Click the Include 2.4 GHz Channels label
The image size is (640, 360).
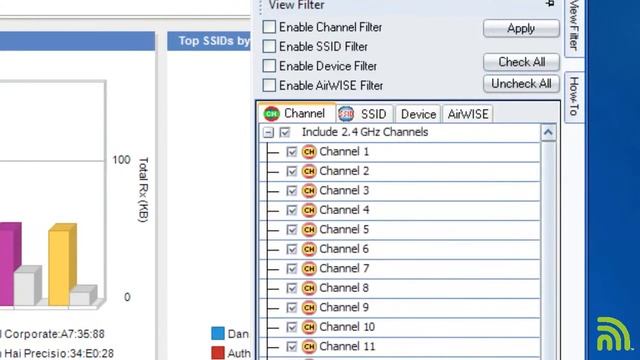tap(365, 132)
